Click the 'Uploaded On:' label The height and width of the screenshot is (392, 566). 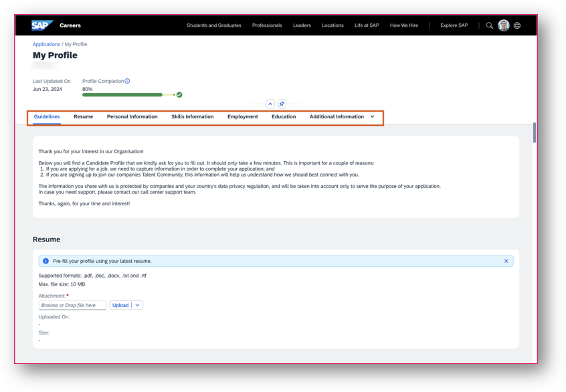tap(54, 317)
